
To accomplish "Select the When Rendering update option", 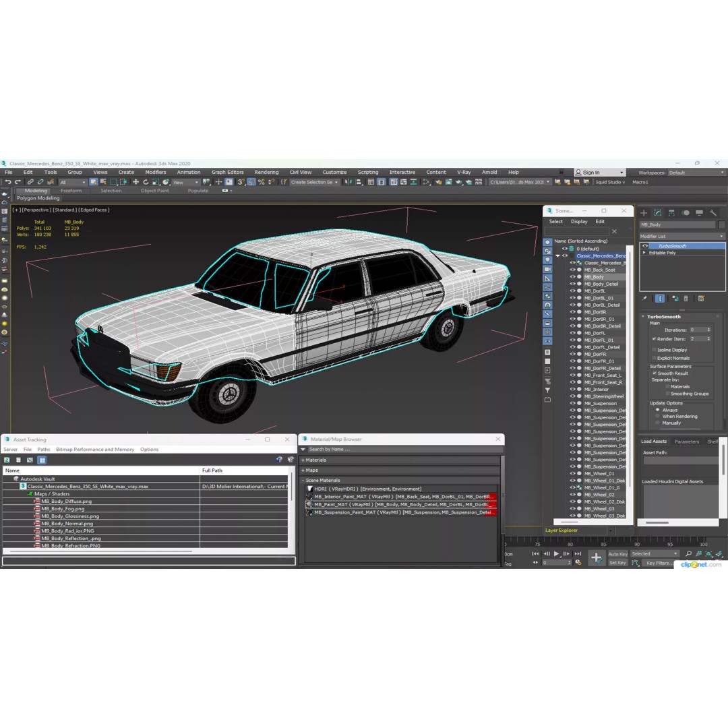I will click(x=657, y=417).
